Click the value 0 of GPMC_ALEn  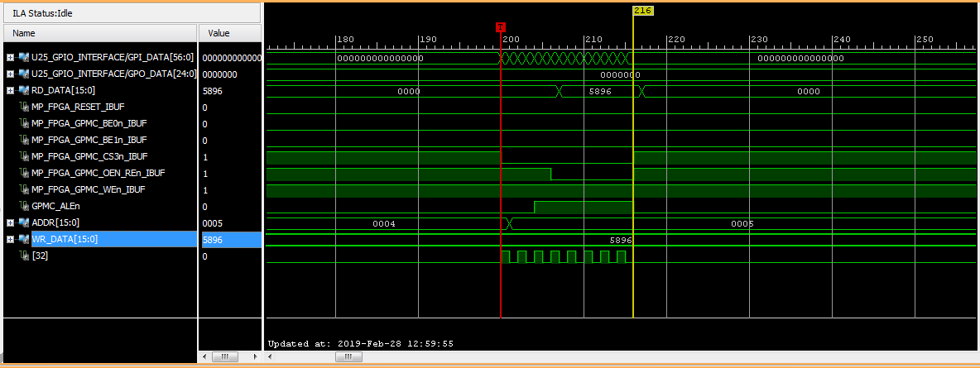pyautogui.click(x=205, y=207)
